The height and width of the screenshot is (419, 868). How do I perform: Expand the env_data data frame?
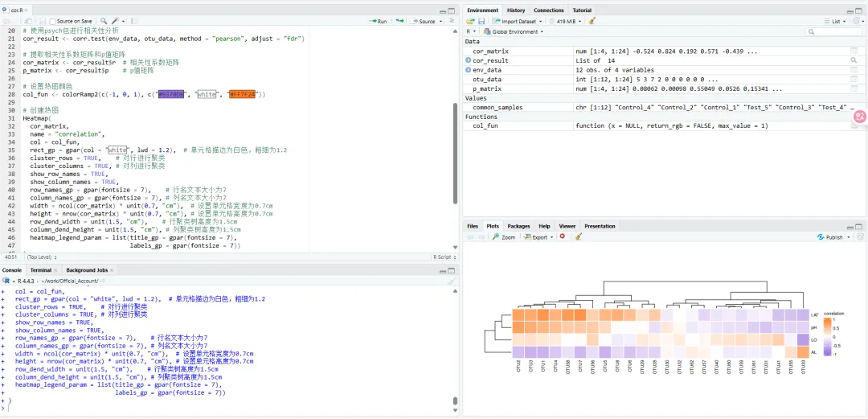point(469,70)
